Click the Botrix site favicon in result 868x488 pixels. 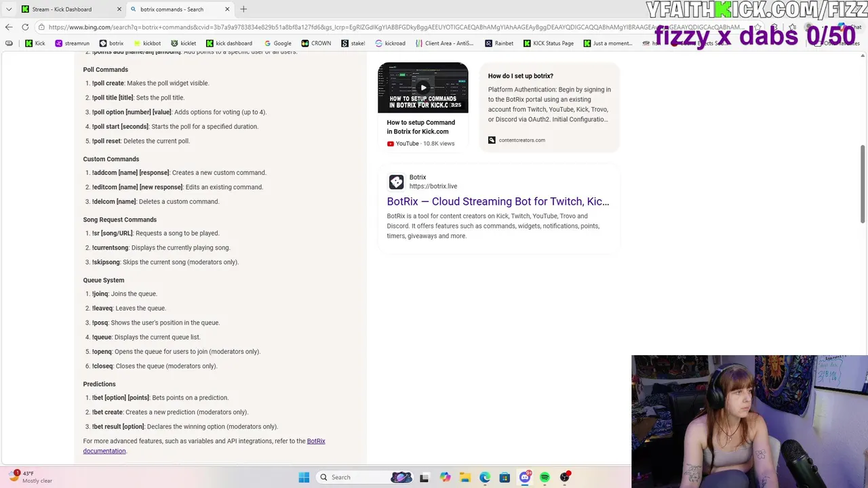(396, 182)
